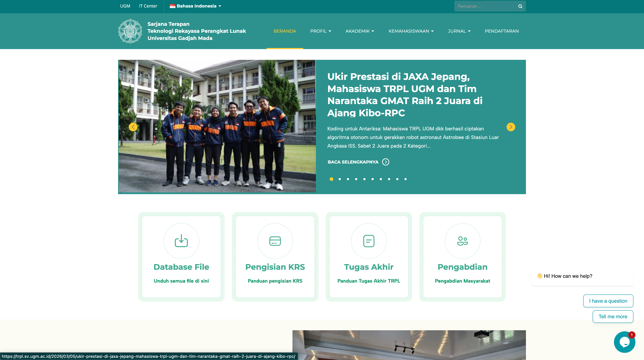Click the Hi! How can we help? message
Image resolution: width=644 pixels, height=360 pixels.
tap(582, 276)
